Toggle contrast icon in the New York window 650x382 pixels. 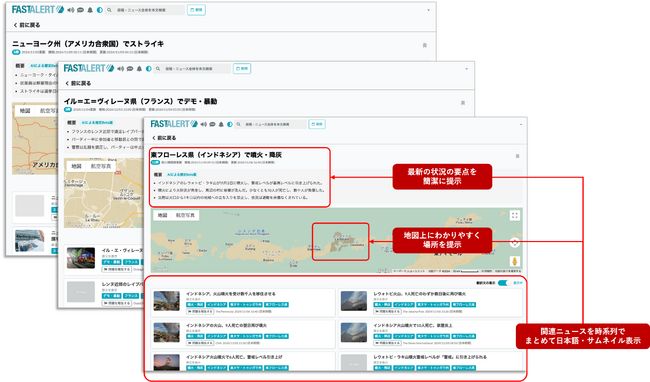[99, 10]
